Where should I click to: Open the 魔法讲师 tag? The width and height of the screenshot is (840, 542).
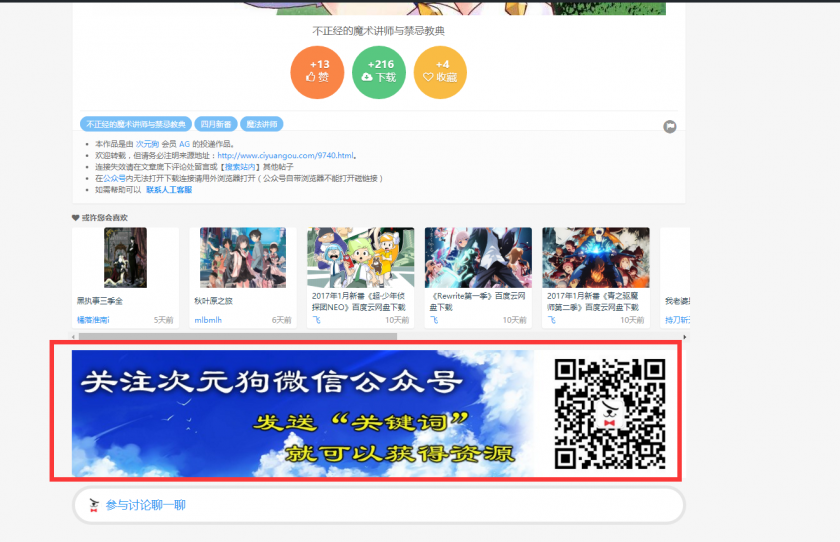[x=261, y=124]
